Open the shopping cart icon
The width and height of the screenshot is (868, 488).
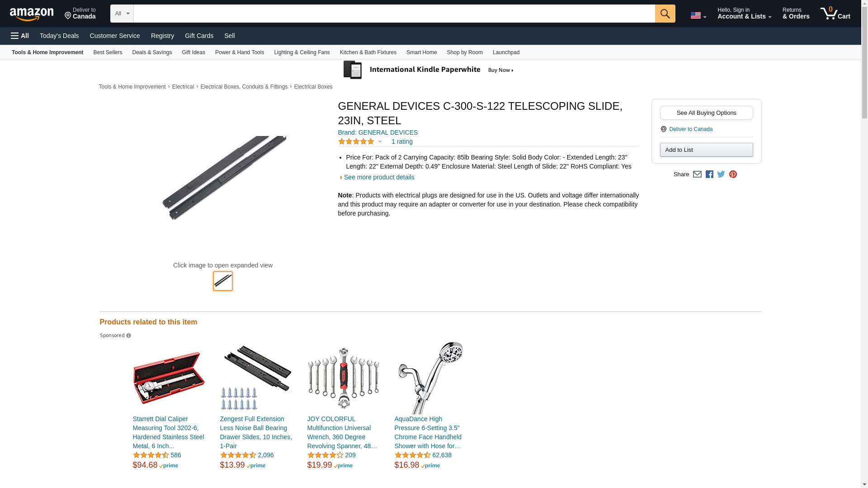tap(835, 14)
